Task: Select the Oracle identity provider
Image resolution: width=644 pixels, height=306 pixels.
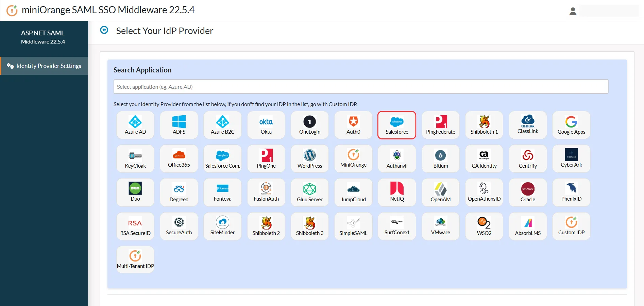Action: 527,192
